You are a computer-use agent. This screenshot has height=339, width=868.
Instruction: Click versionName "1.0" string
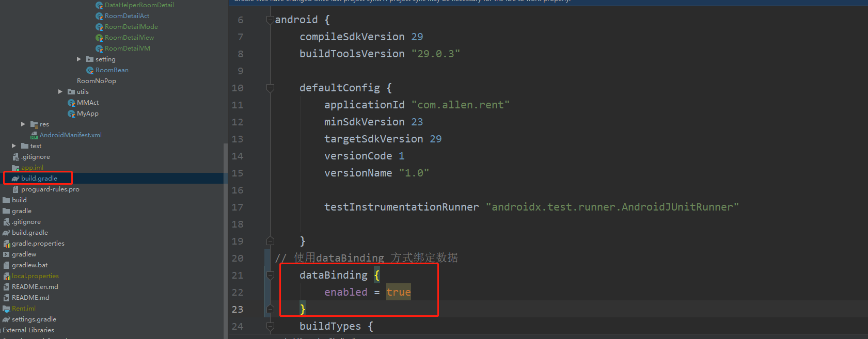pyautogui.click(x=414, y=173)
